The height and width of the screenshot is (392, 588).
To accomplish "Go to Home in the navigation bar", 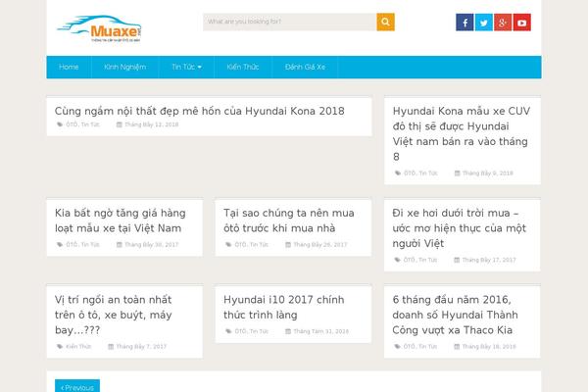I will 69,67.
